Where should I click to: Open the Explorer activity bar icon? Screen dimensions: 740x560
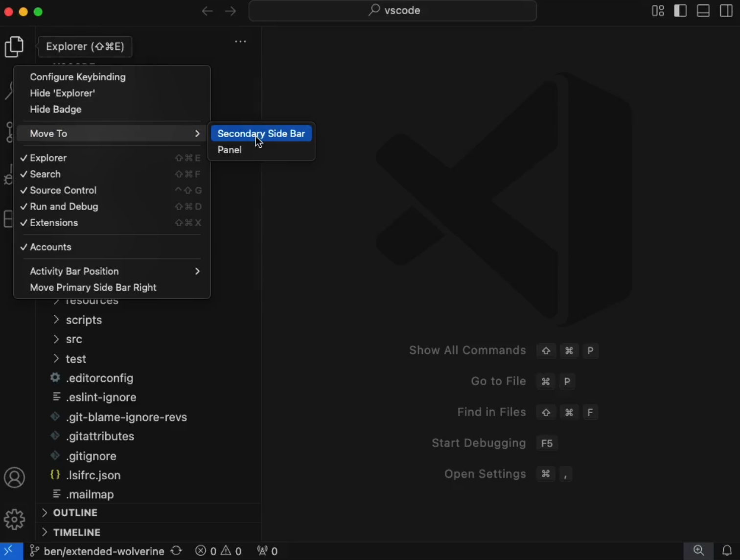[x=14, y=47]
